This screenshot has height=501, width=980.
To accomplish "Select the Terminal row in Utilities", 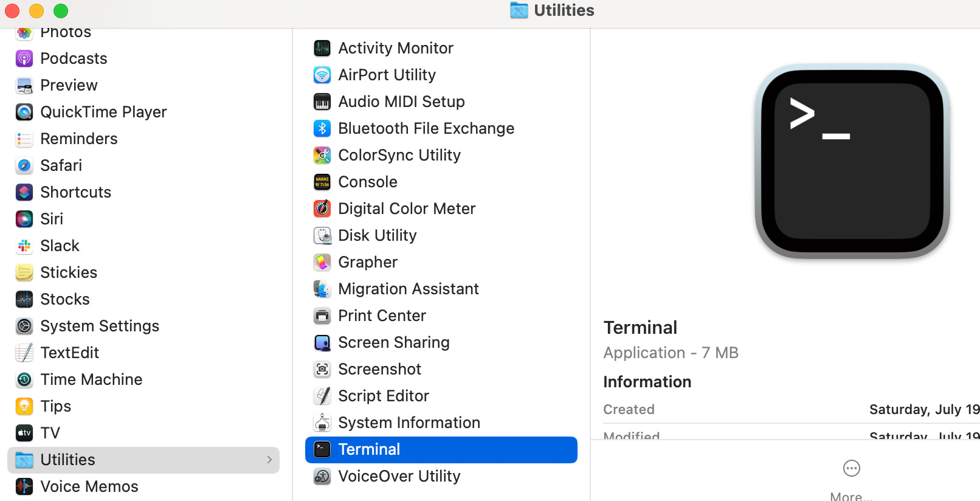I will point(441,449).
